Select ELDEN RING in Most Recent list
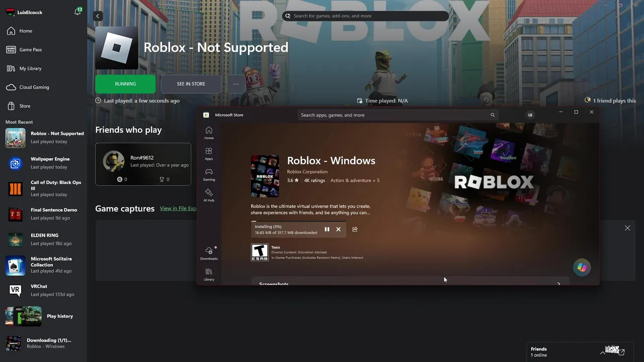The width and height of the screenshot is (644, 362). tap(43, 239)
